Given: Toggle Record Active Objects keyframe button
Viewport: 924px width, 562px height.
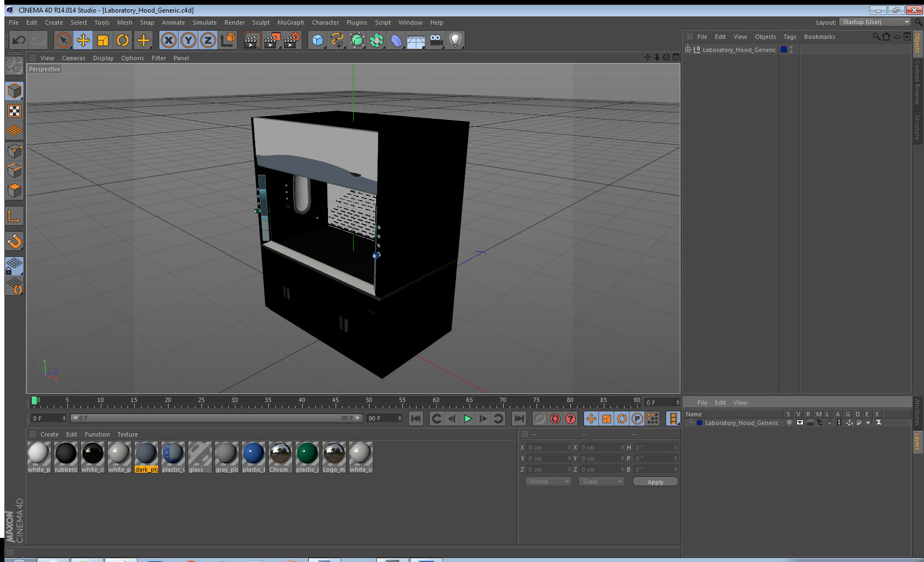Looking at the screenshot, I should (x=540, y=418).
